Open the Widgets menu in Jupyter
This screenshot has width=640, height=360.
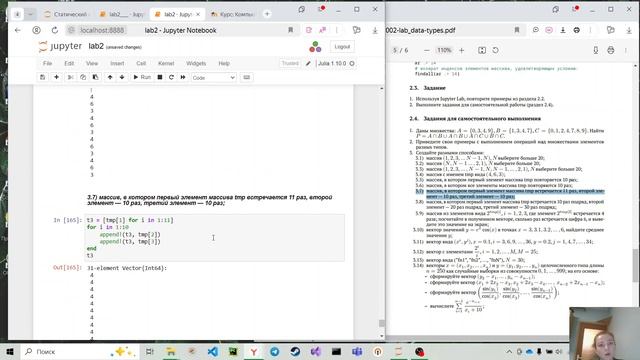[x=196, y=63]
